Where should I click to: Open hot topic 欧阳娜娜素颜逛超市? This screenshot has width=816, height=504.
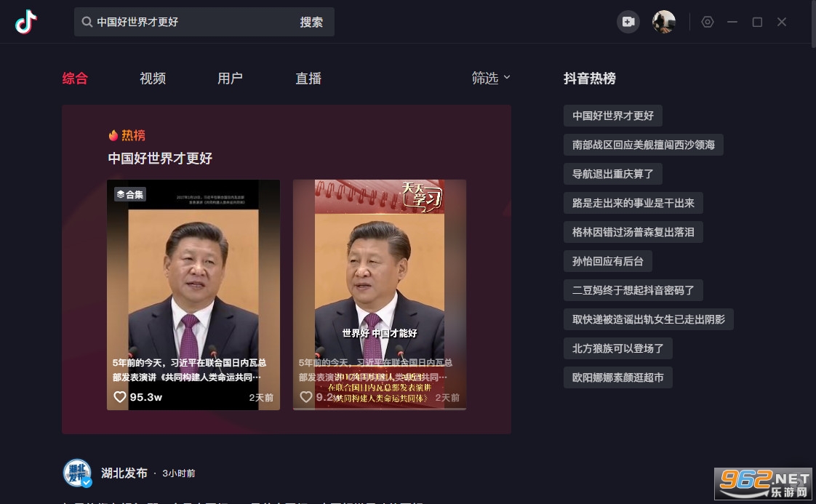617,377
